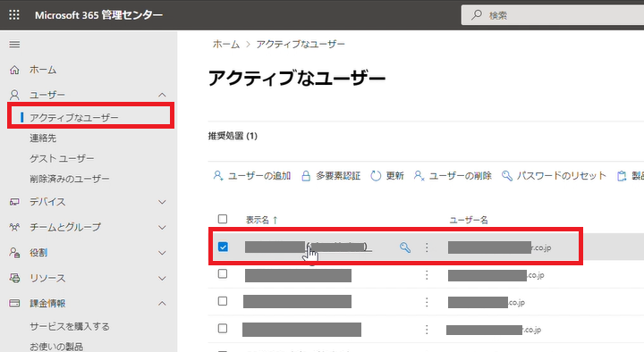This screenshot has width=644, height=352.
Task: Expand the 役割 section chevron
Action: (162, 253)
